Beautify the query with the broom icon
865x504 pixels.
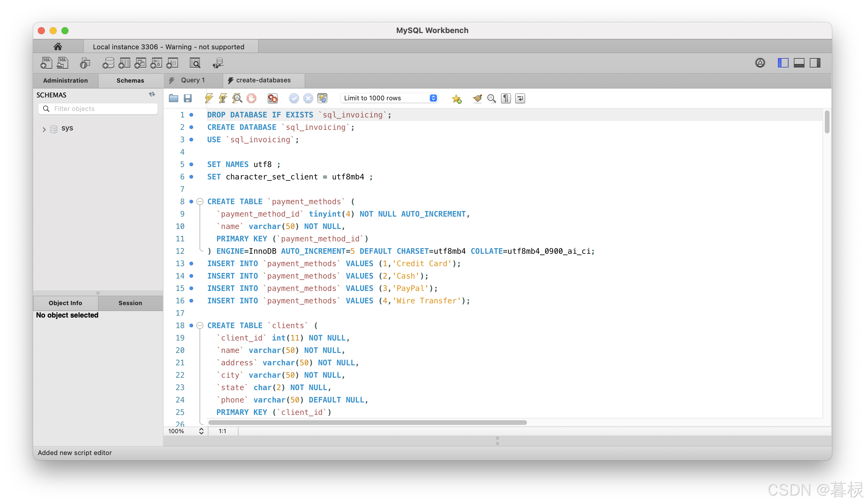pyautogui.click(x=477, y=98)
